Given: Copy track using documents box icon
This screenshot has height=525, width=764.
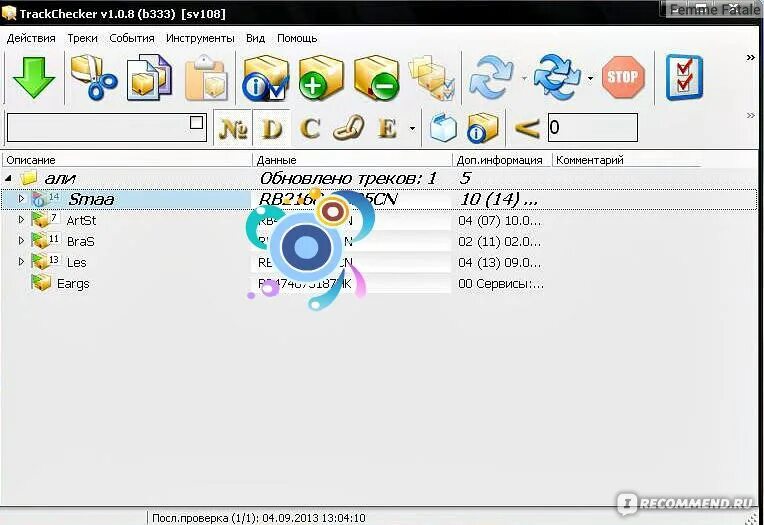Looking at the screenshot, I should click(150, 78).
